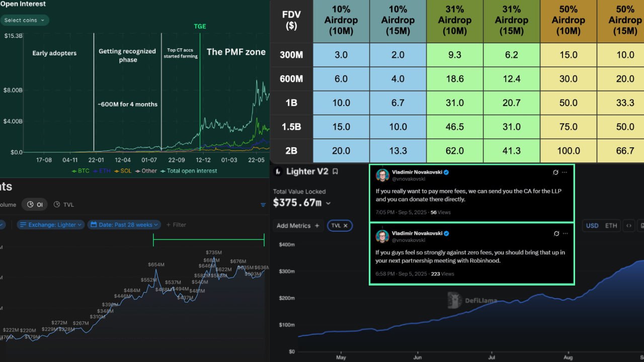Click the '$654M' chart data label

tap(156, 264)
